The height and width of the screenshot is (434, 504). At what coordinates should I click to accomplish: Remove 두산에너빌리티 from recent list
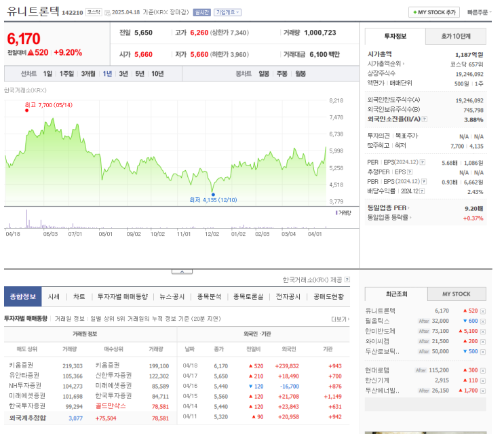[483, 391]
